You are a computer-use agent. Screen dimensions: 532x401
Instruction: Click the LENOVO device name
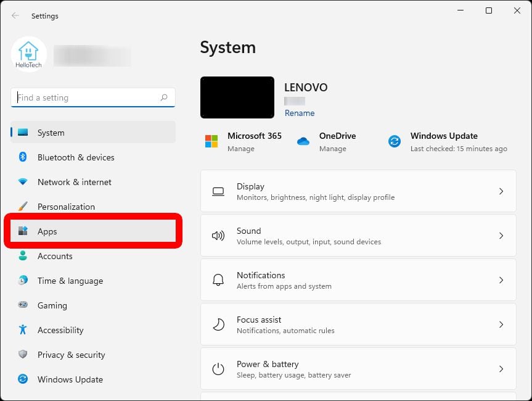pos(306,88)
